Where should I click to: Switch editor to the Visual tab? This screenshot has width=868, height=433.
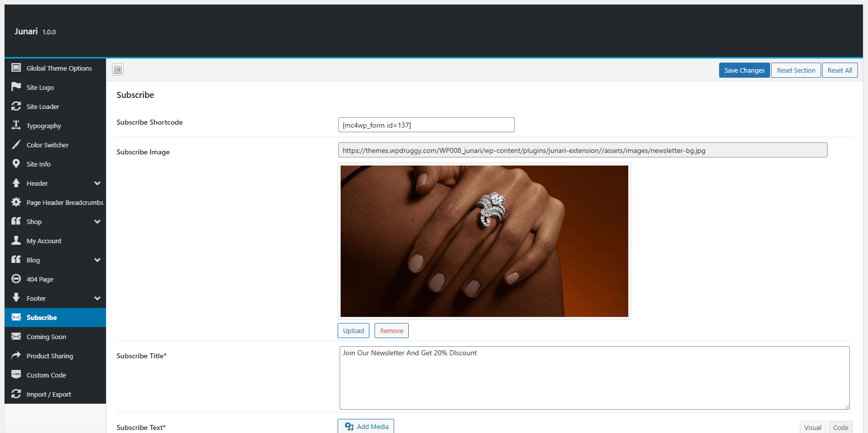point(812,427)
